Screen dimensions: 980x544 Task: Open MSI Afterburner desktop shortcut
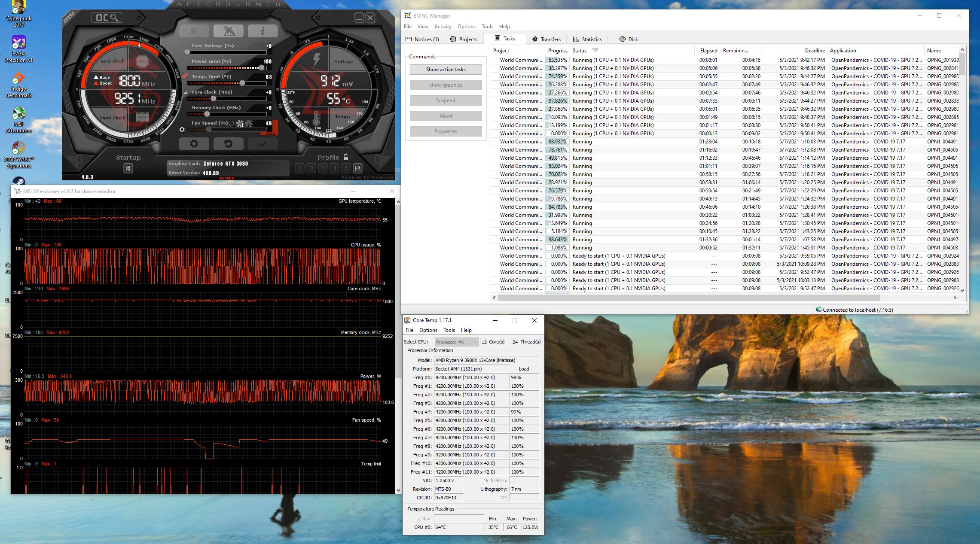(19, 120)
